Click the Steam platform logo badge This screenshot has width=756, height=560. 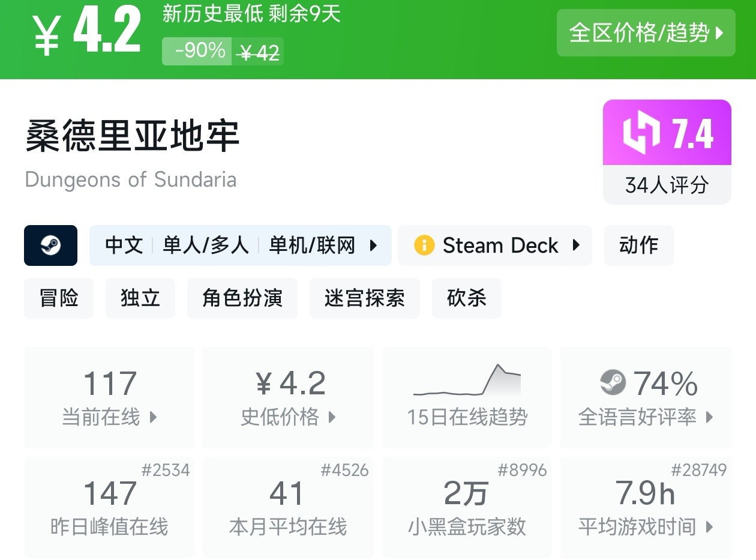click(50, 245)
